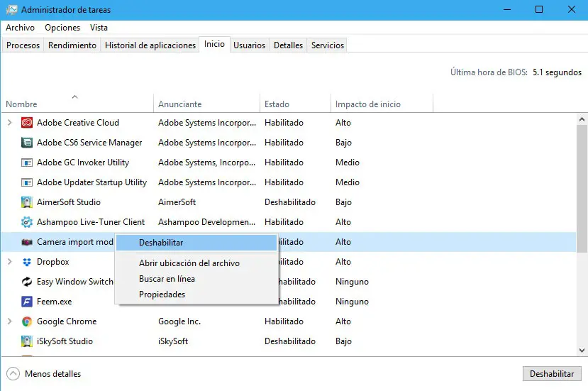Expand the Dropbox startup entry
This screenshot has width=588, height=391.
(9, 262)
